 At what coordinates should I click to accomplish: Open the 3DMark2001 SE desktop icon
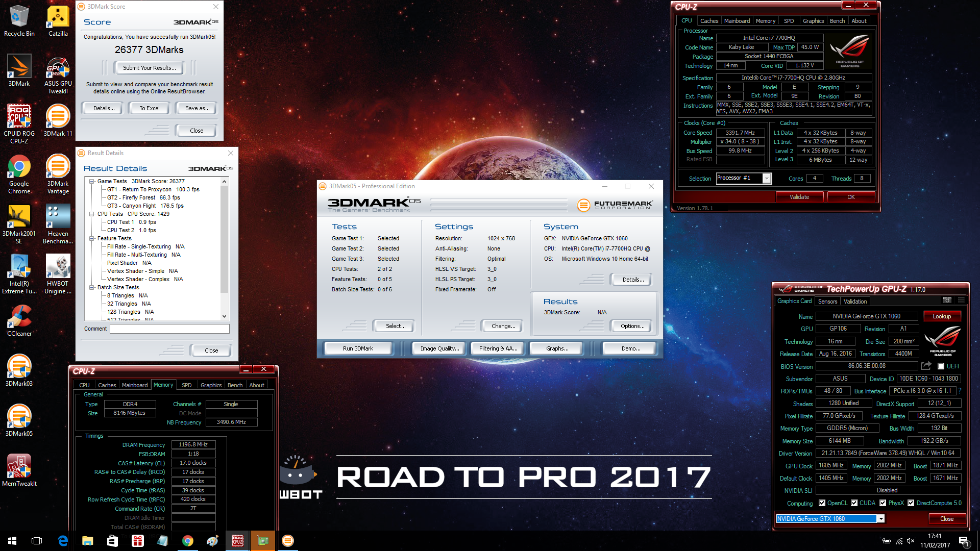click(x=19, y=224)
